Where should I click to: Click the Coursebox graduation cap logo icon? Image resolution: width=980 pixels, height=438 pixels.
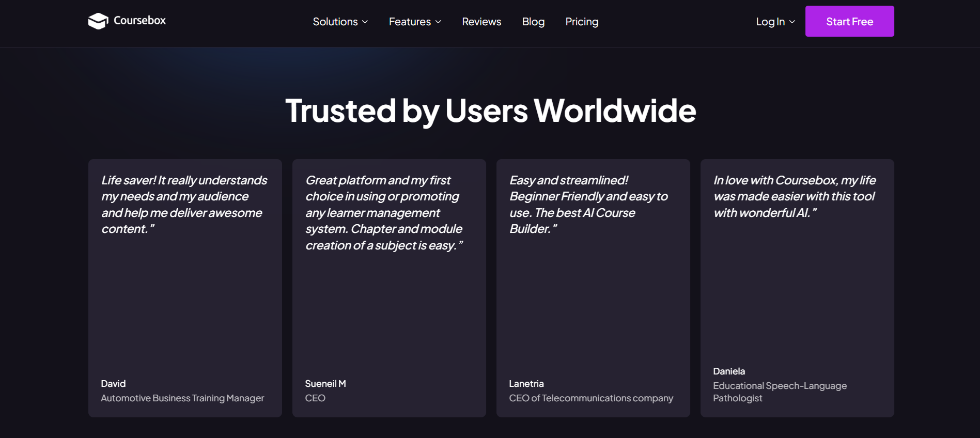point(98,21)
